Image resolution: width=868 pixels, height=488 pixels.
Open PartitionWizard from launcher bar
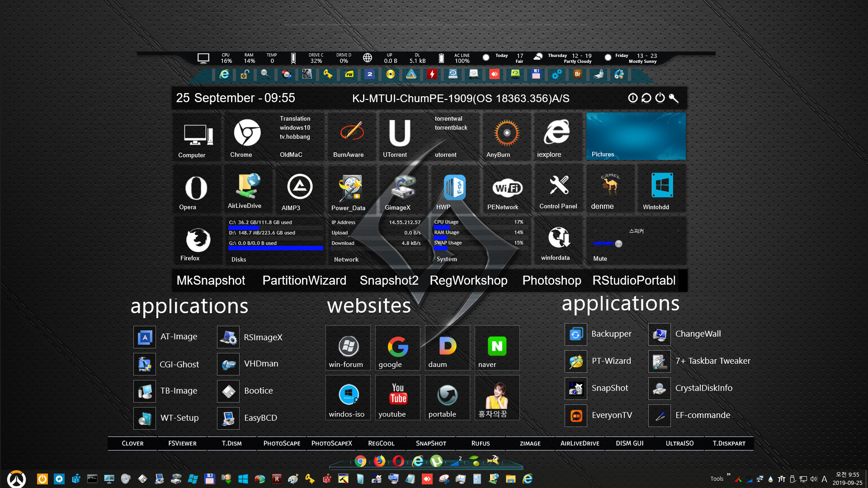[x=304, y=281]
